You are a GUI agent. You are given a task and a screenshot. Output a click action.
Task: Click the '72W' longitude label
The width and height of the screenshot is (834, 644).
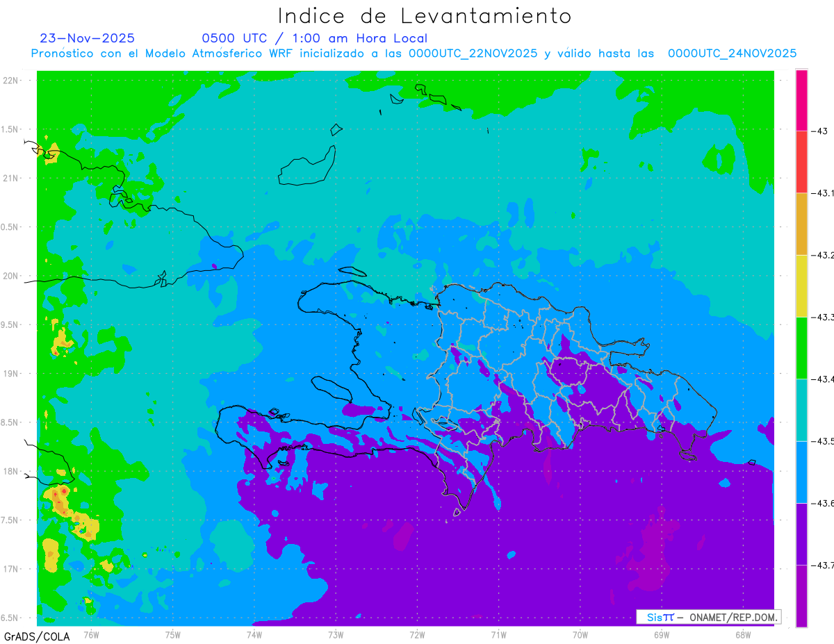pyautogui.click(x=417, y=634)
